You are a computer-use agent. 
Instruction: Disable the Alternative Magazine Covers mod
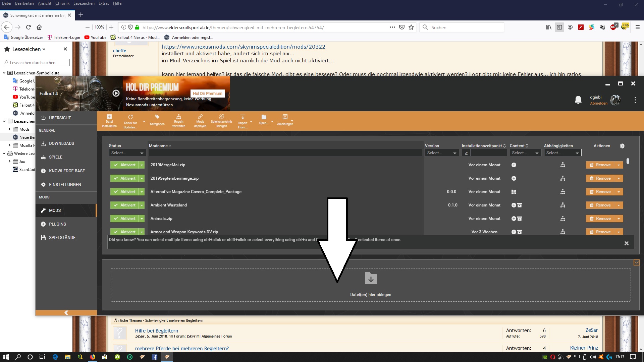click(x=124, y=192)
